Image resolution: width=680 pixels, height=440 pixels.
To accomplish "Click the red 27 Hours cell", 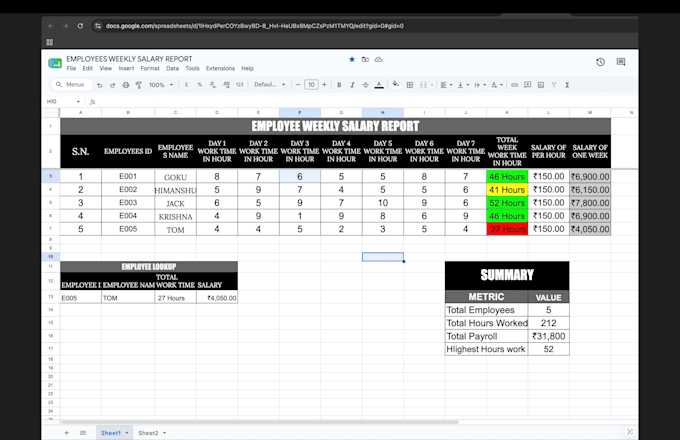I will tap(507, 229).
